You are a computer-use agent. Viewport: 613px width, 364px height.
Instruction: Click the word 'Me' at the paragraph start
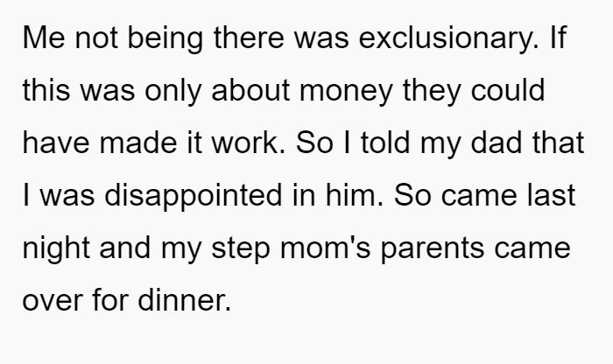44,38
